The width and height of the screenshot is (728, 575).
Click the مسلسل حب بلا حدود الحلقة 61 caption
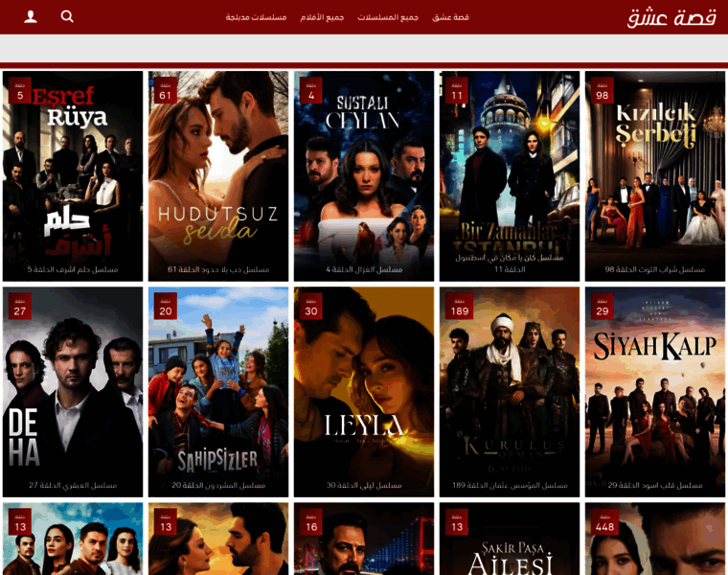click(x=218, y=269)
